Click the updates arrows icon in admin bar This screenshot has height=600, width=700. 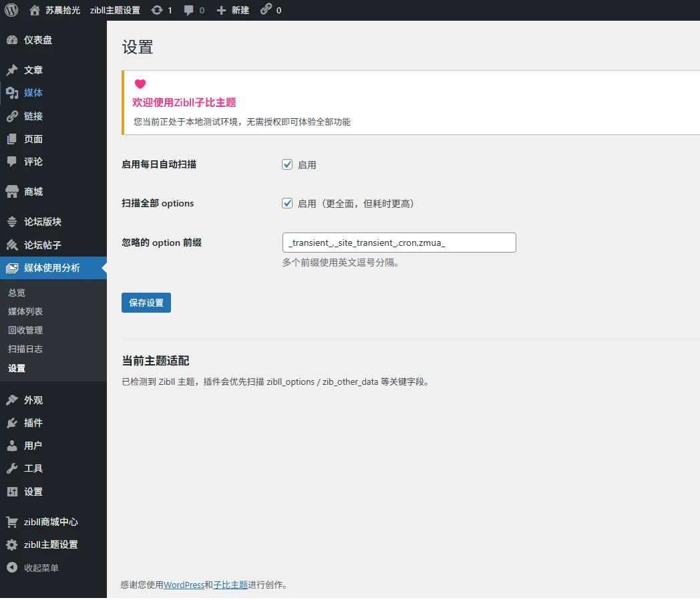tap(156, 10)
